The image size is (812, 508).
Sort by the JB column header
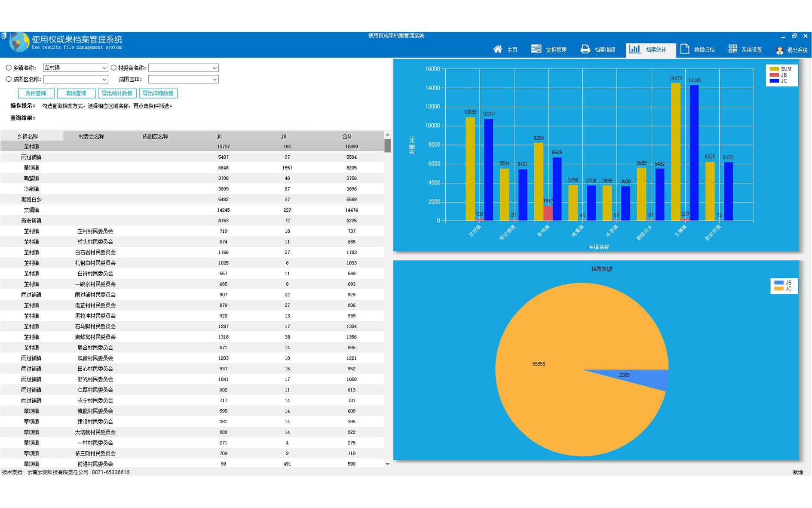pyautogui.click(x=287, y=136)
